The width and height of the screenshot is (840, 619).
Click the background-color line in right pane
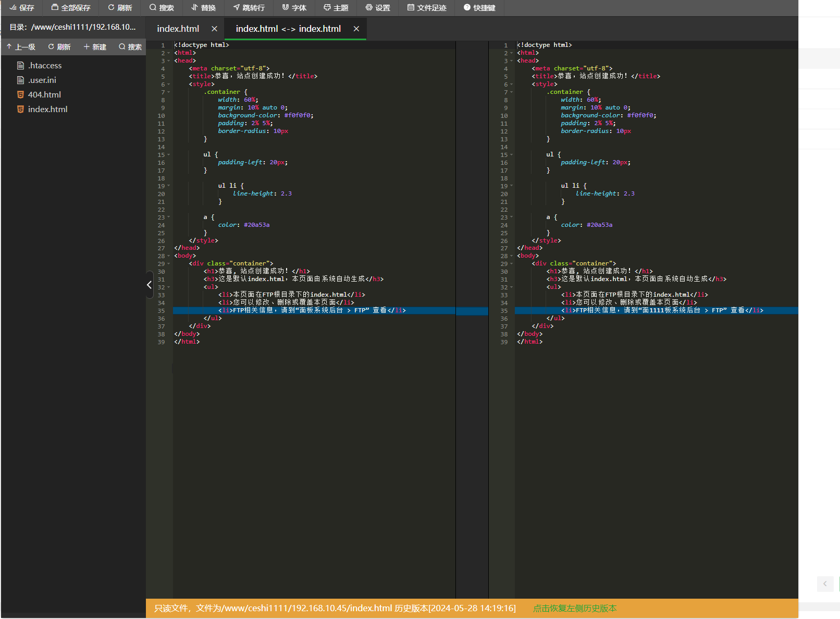click(609, 115)
